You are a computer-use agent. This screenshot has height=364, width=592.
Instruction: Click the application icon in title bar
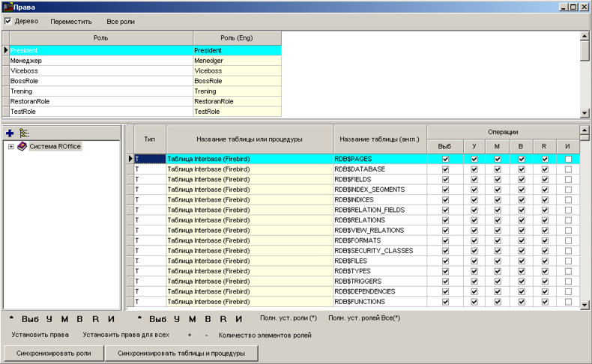[7, 7]
